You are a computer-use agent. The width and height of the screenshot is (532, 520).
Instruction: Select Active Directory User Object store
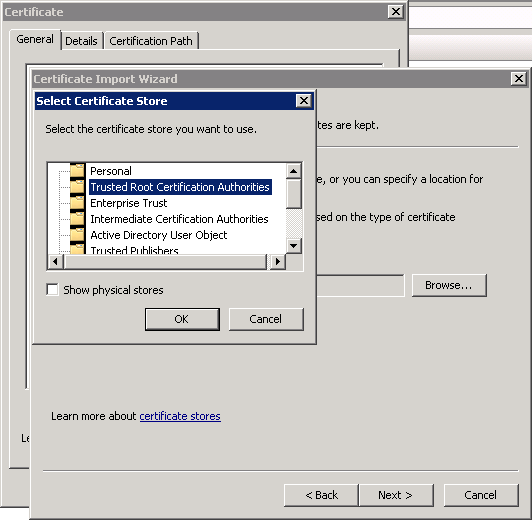point(158,235)
